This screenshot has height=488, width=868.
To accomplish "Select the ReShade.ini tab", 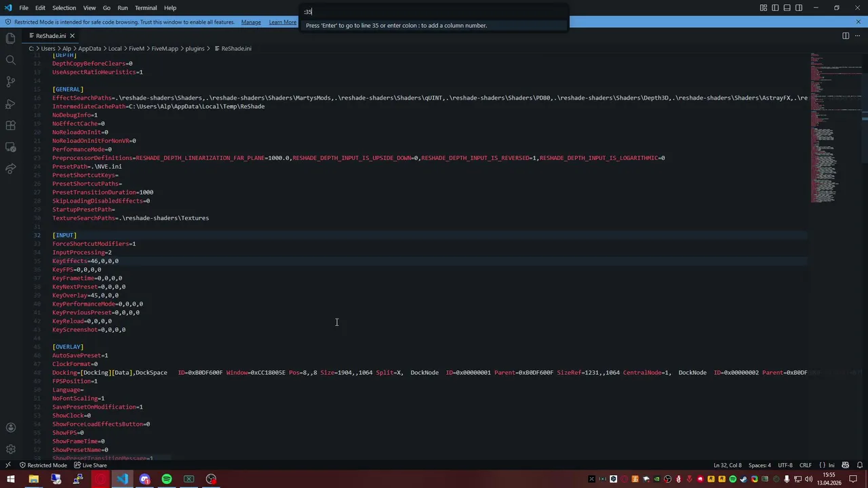I will [x=51, y=36].
